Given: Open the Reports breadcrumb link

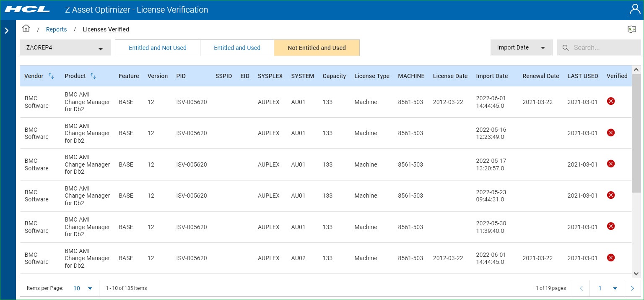Looking at the screenshot, I should coord(56,29).
